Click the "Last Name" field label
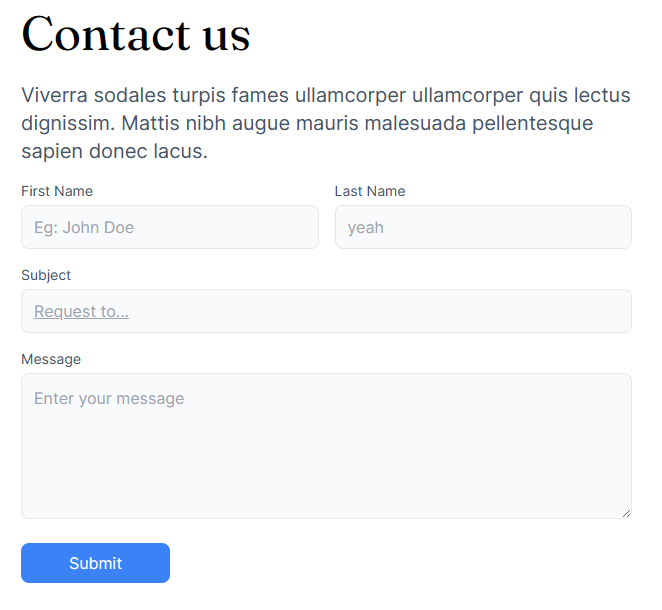This screenshot has width=662, height=610. (x=370, y=191)
